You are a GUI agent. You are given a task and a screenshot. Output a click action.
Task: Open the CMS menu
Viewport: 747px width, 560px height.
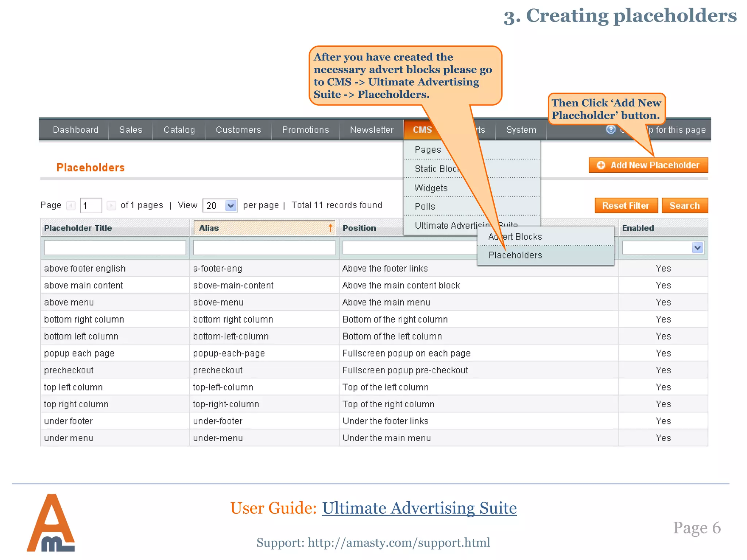click(x=422, y=130)
